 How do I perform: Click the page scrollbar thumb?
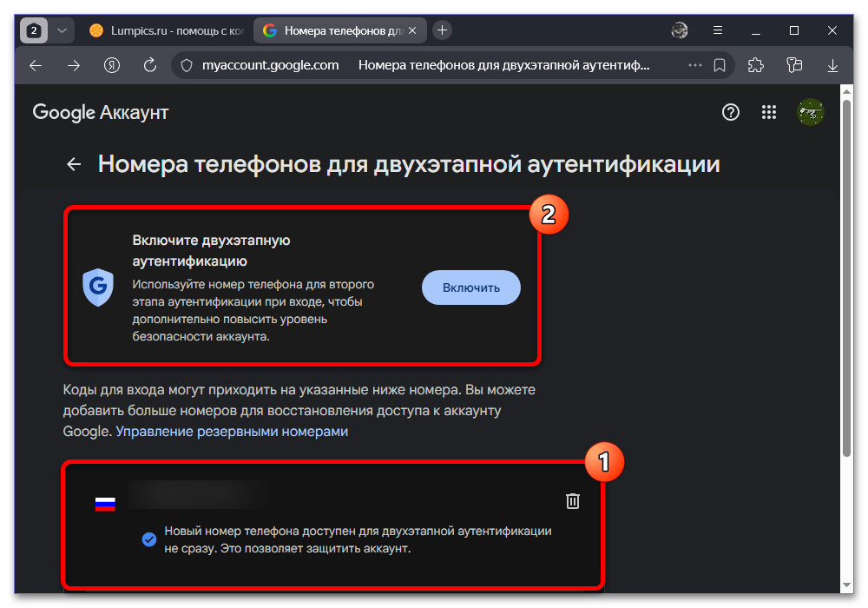[x=846, y=277]
